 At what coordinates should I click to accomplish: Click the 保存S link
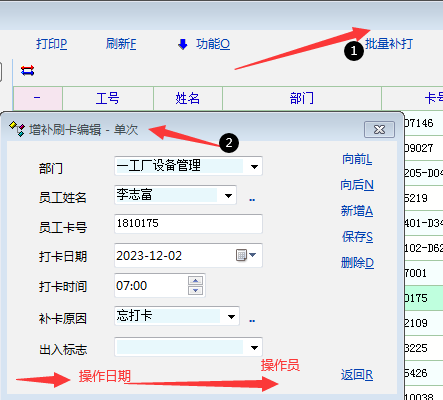(357, 237)
